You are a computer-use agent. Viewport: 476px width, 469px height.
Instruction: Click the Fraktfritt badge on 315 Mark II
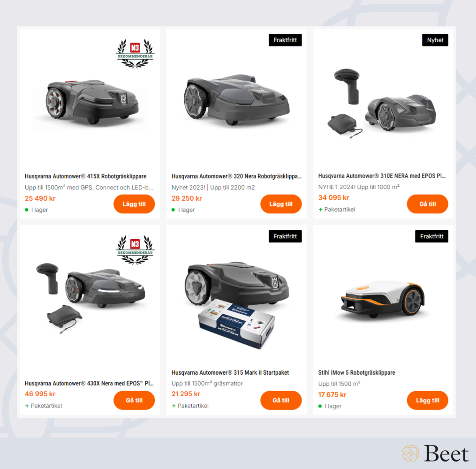tap(285, 236)
